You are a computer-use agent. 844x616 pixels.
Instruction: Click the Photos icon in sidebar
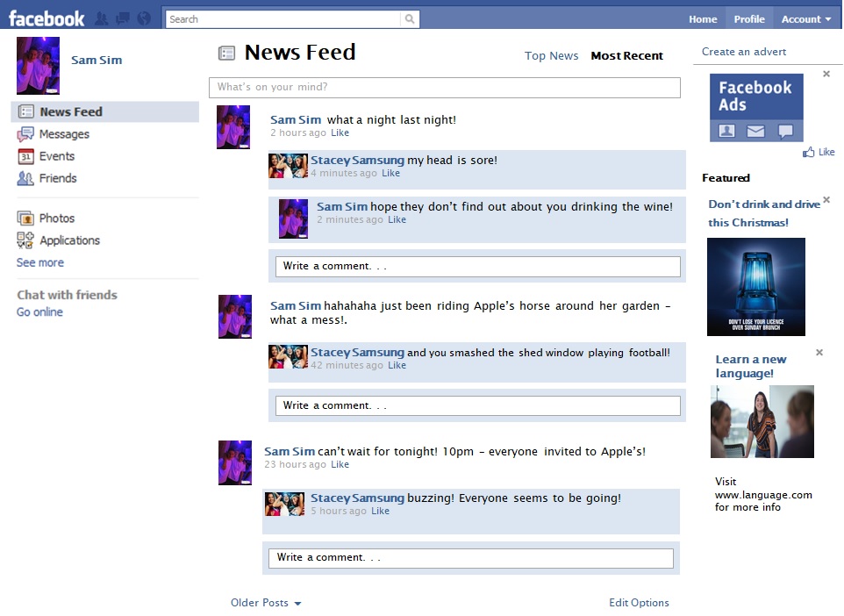(x=25, y=218)
